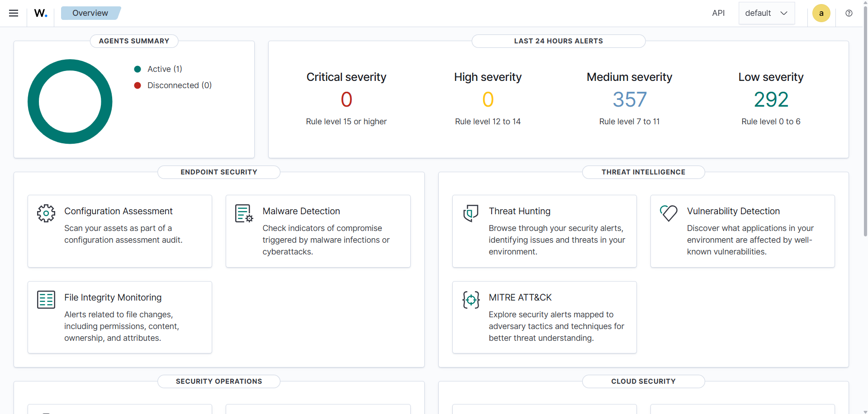Click the File Integrity Monitoring icon
Screen dimensions: 868x414
(x=46, y=300)
